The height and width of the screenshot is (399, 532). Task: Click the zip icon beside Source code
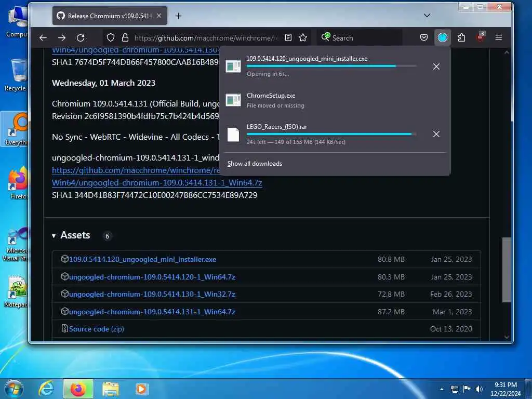[x=64, y=328]
